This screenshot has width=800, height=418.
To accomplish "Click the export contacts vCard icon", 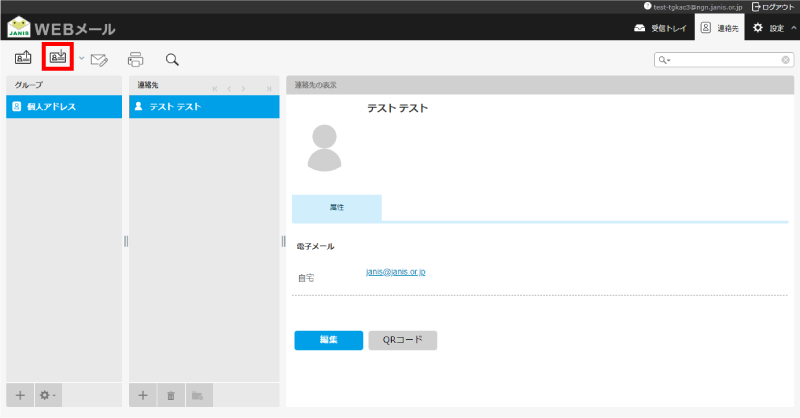I will 58,57.
